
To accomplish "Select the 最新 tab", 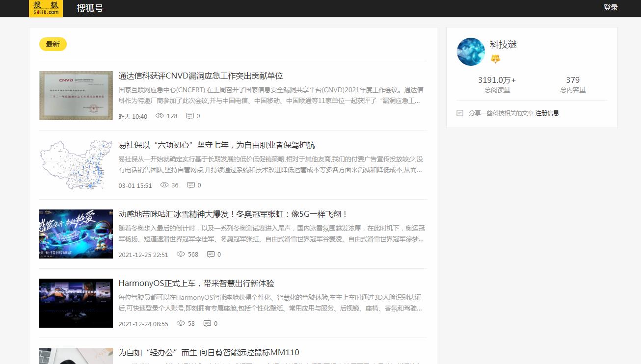I will 53,44.
